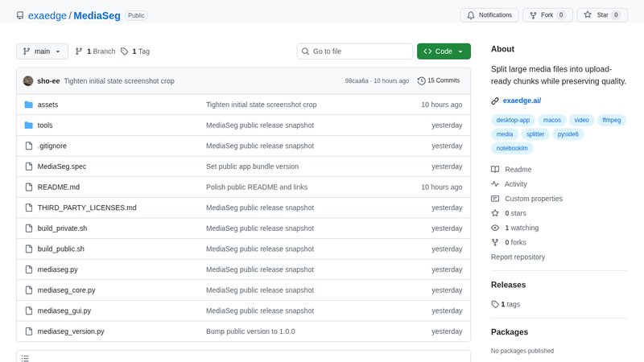Screen dimensions: 644x362
Task: Select the ffmpeg topic tag
Action: [611, 120]
